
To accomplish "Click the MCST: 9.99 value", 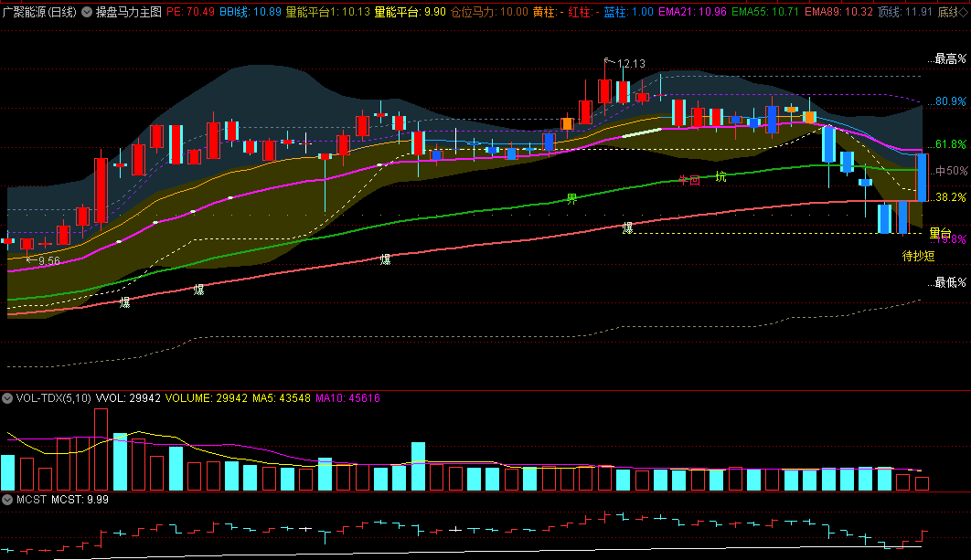I will point(80,500).
